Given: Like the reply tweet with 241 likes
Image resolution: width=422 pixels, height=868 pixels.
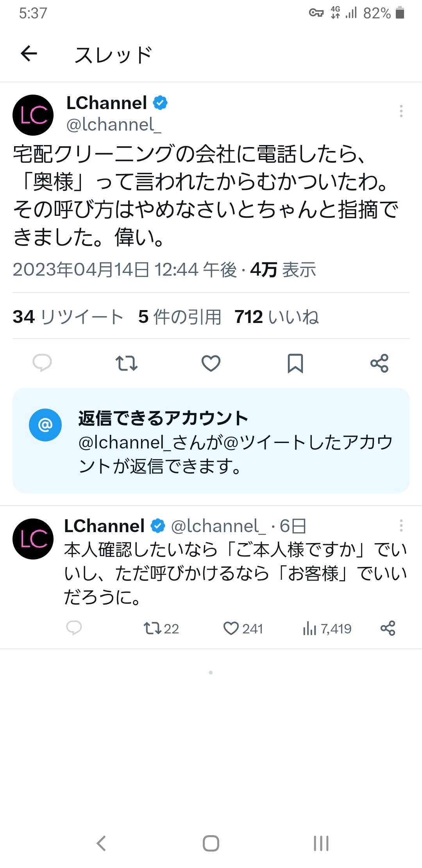Looking at the screenshot, I should [x=243, y=628].
